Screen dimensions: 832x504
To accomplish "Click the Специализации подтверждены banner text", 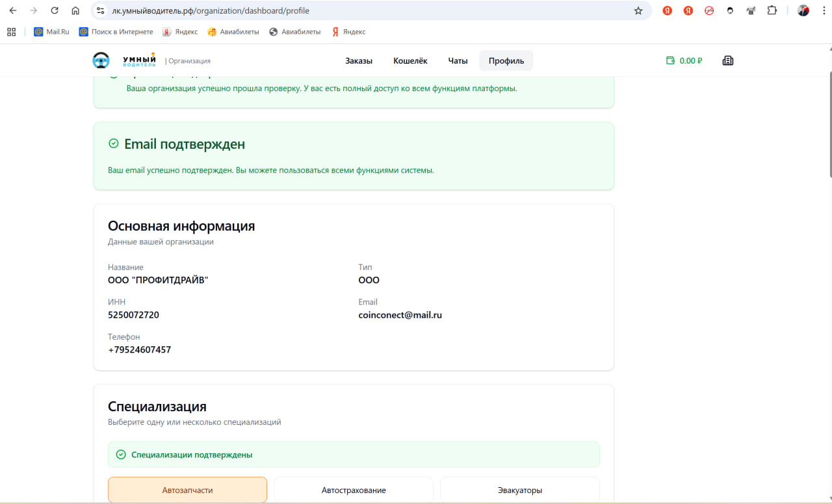I will (x=192, y=455).
